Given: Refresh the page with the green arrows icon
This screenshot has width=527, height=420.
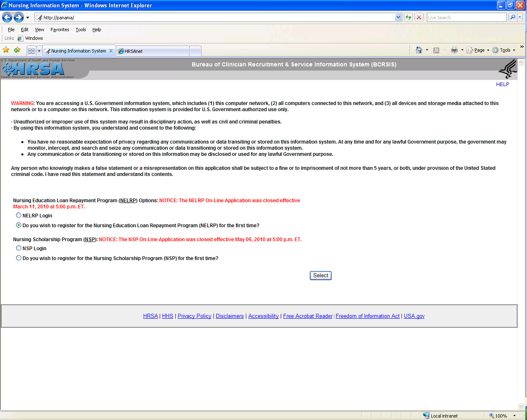Looking at the screenshot, I should point(408,17).
